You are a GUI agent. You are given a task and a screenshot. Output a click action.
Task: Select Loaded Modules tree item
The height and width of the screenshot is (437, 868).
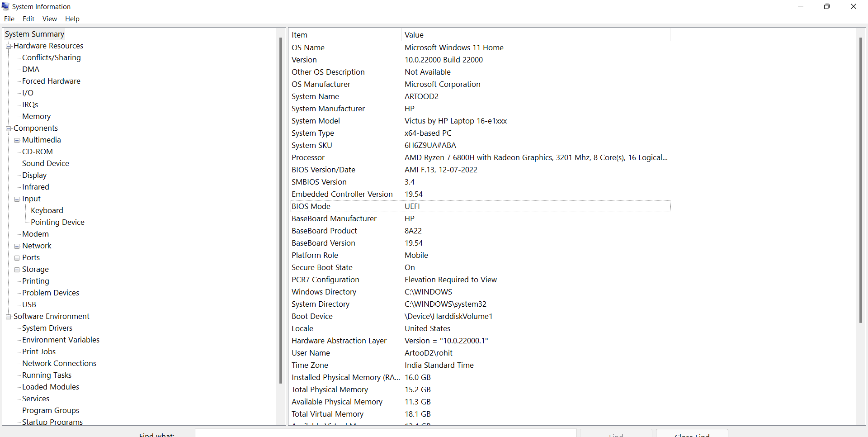[x=51, y=387]
